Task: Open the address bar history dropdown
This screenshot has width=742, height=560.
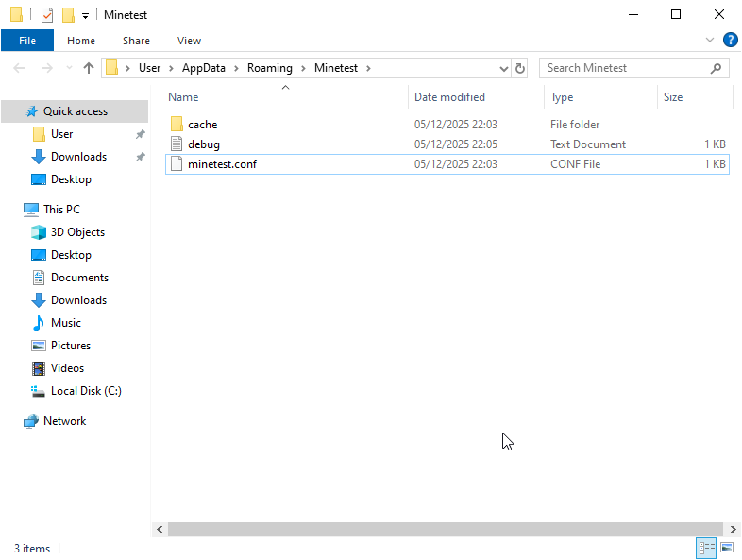Action: [x=504, y=69]
